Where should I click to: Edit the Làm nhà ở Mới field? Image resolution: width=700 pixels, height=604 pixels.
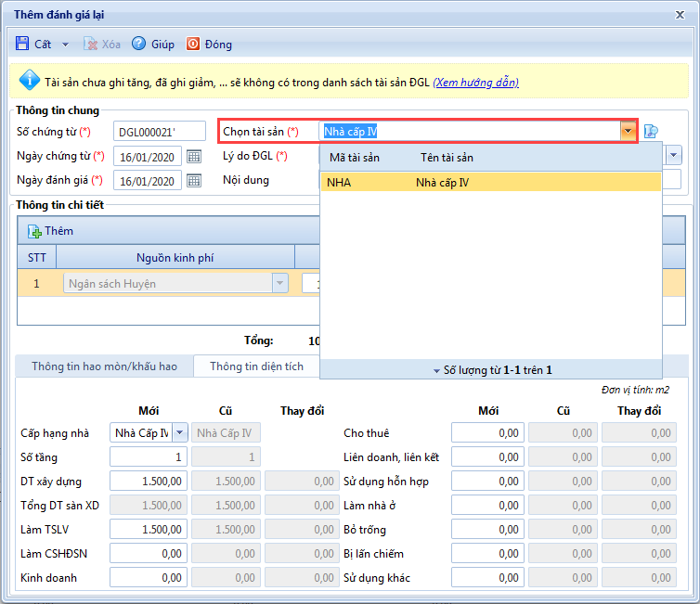pos(488,505)
